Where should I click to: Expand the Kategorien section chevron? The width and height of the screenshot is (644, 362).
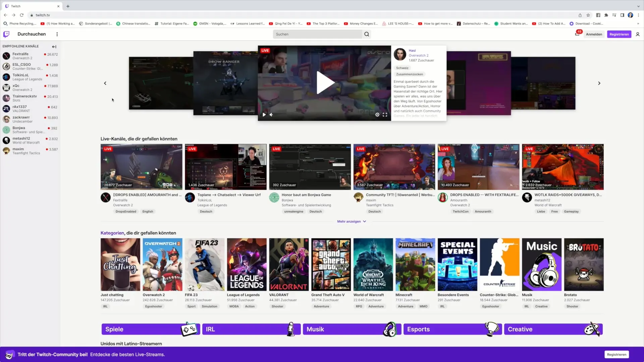point(364,222)
